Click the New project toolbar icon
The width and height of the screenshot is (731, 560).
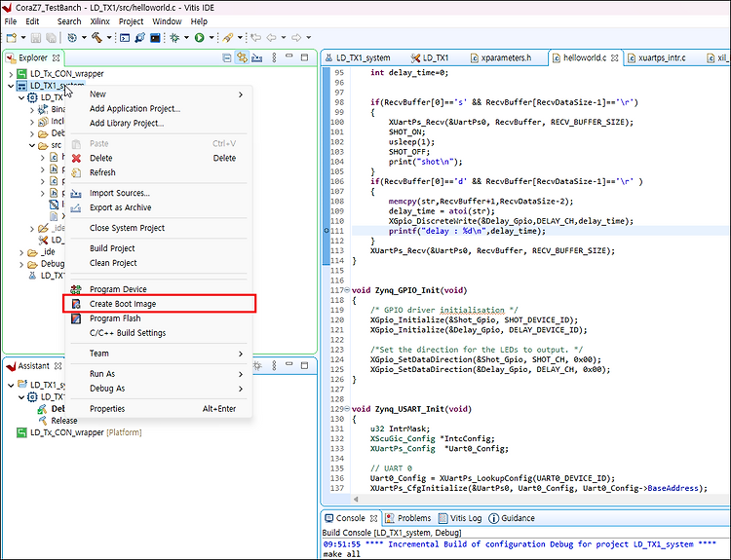coord(11,38)
